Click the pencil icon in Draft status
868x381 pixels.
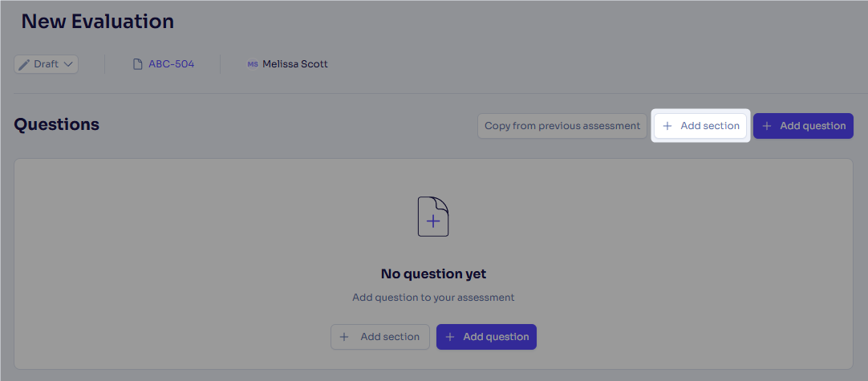click(x=24, y=64)
